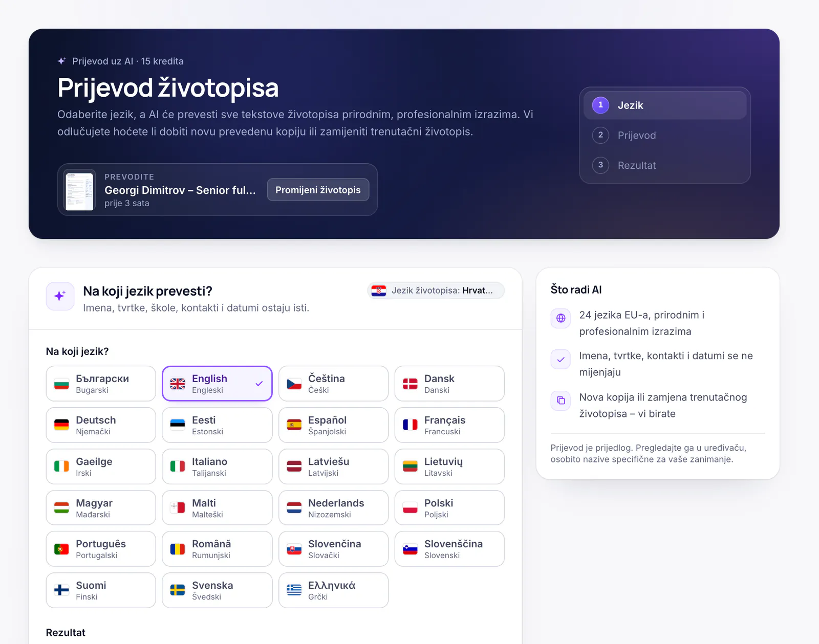Pick Svenska as the translation language
This screenshot has height=644, width=819.
coord(217,590)
